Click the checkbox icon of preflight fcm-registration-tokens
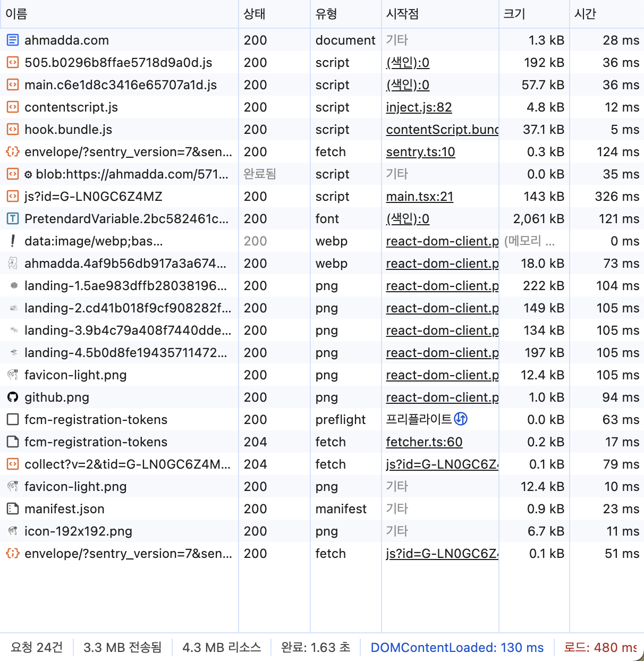Screen dimensions: 644x661 [x=13, y=419]
